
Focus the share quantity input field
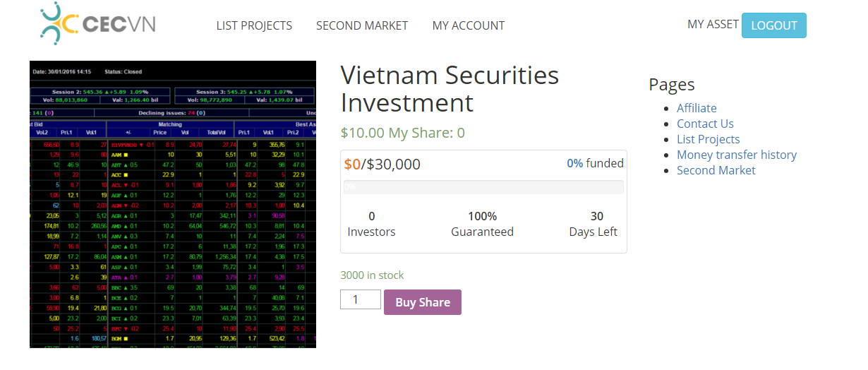coord(360,299)
